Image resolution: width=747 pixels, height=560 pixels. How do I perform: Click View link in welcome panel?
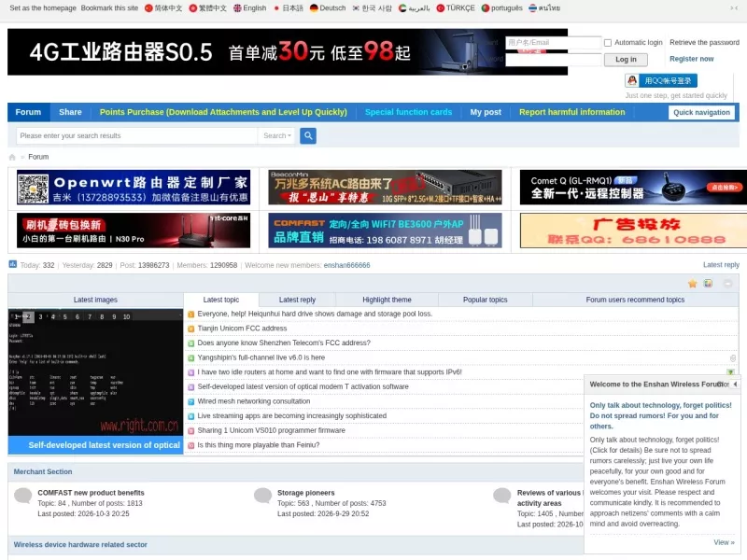tap(724, 542)
